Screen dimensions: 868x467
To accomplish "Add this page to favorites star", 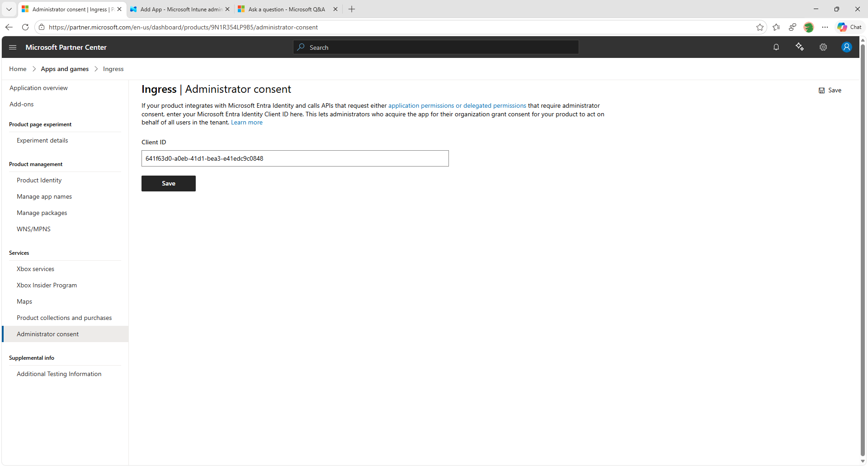I will 760,27.
